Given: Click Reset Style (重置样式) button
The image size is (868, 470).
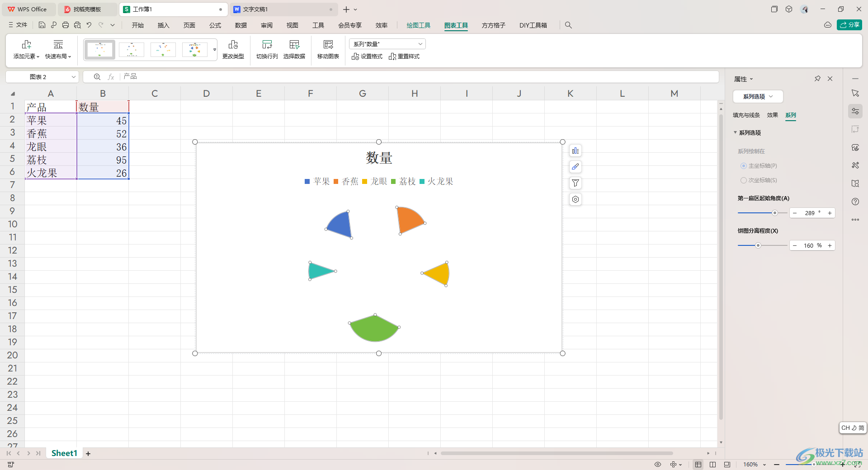Looking at the screenshot, I should [x=404, y=56].
